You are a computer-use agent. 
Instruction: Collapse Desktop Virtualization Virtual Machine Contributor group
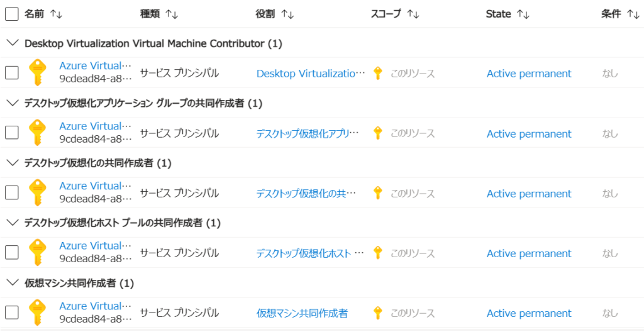pos(11,43)
